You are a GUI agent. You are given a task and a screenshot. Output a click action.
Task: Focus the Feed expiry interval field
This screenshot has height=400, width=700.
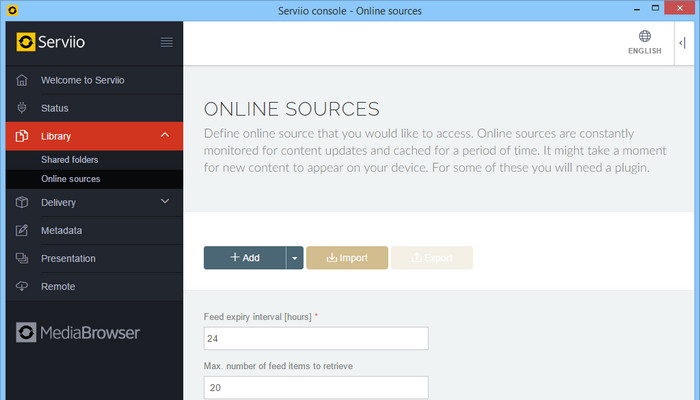coord(316,338)
